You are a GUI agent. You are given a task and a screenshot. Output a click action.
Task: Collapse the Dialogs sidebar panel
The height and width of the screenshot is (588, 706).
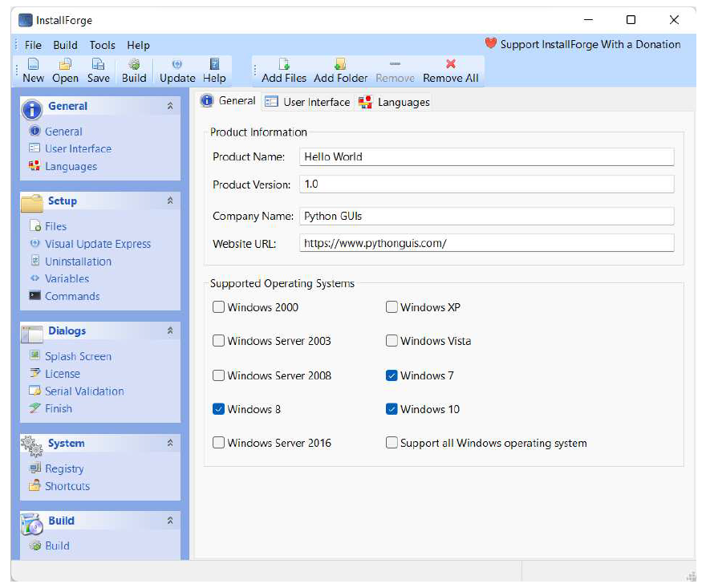click(x=169, y=330)
